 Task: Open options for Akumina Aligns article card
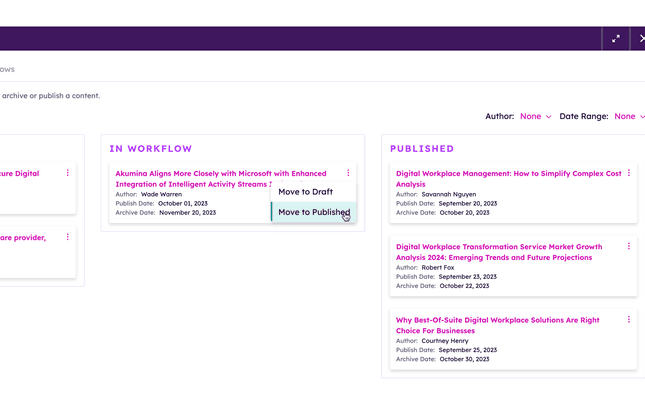pos(348,173)
